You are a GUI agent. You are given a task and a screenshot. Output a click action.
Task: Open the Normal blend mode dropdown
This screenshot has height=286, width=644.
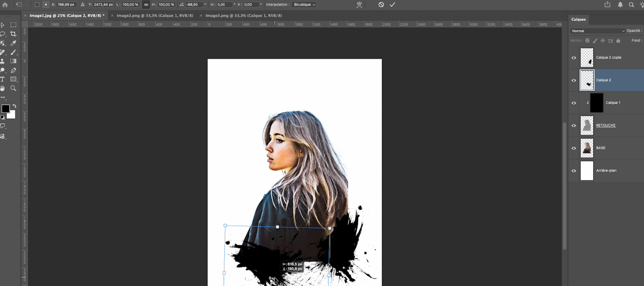point(597,31)
